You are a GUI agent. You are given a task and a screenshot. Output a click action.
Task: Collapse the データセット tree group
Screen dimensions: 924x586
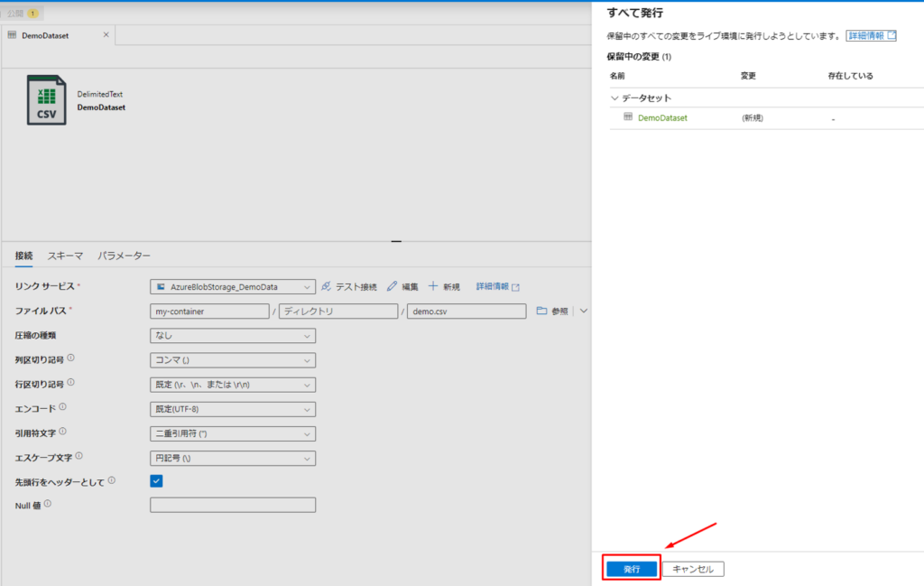[615, 98]
